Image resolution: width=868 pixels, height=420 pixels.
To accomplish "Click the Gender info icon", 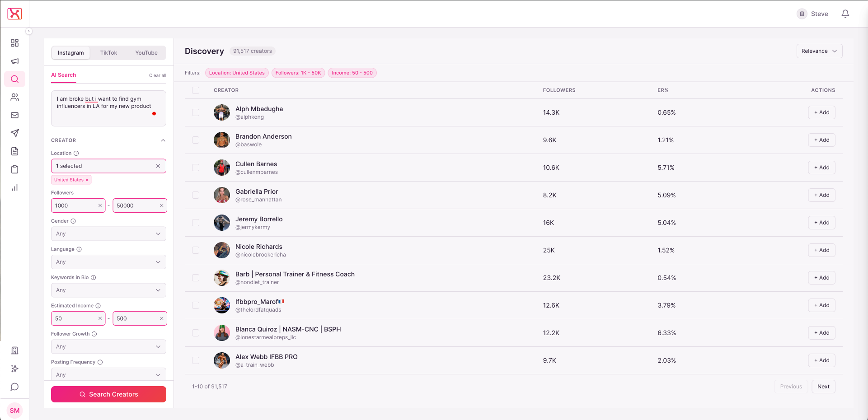I will tap(73, 221).
